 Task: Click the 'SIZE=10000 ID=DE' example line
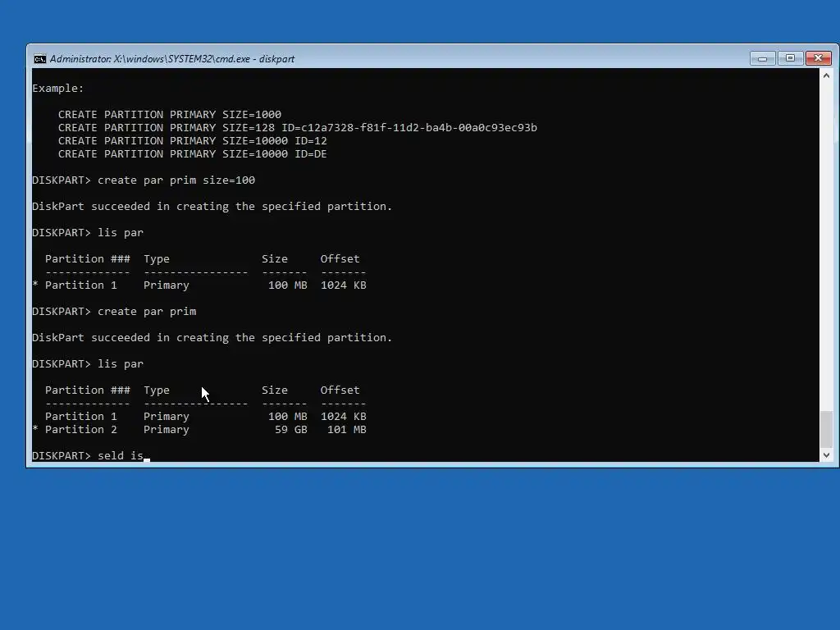pos(192,153)
